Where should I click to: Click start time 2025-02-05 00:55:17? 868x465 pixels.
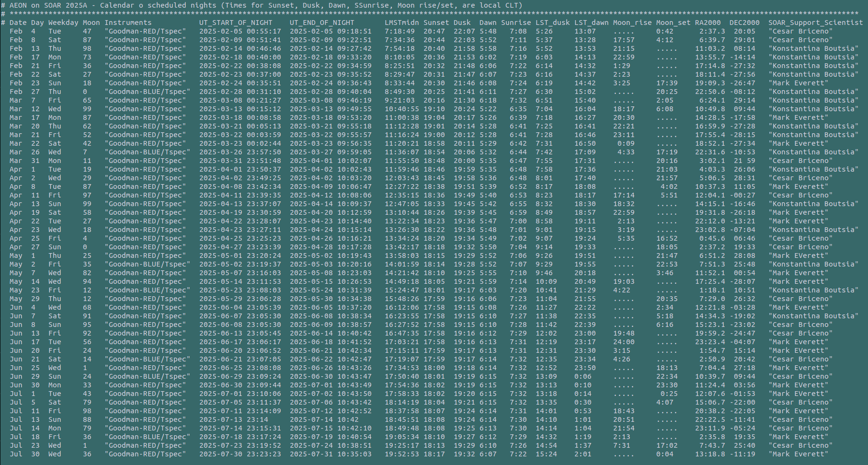coord(240,31)
